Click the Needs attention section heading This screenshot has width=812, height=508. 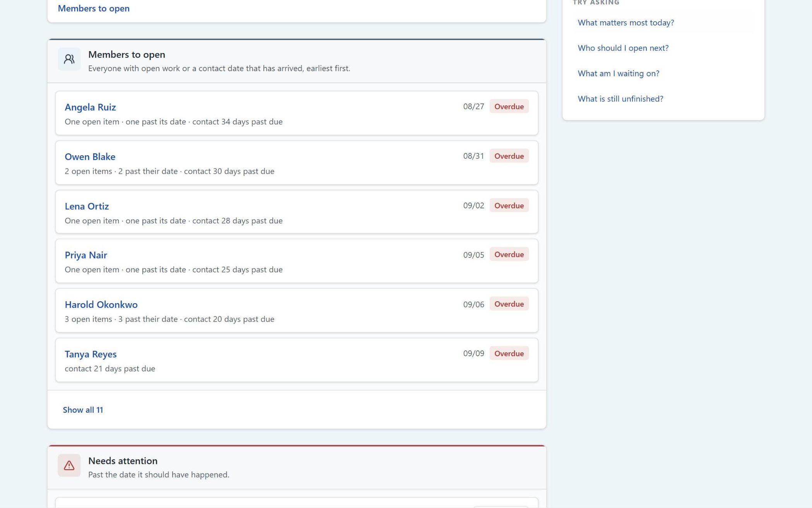point(123,461)
